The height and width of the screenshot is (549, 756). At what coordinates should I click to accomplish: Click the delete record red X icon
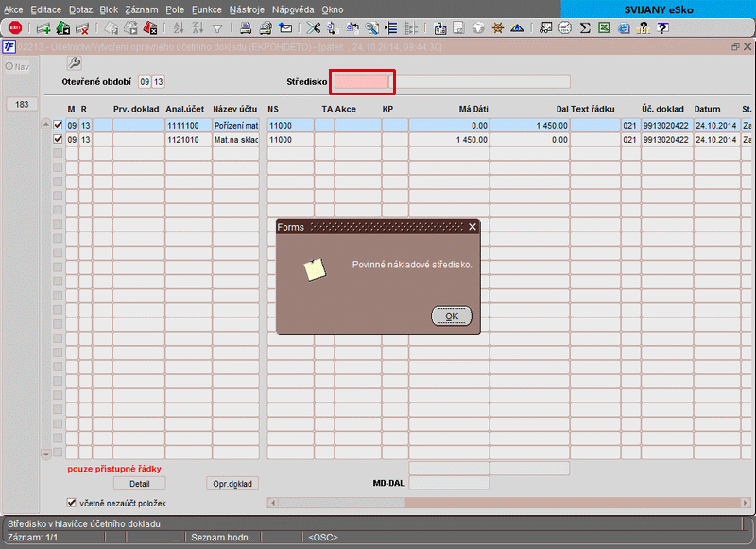tap(82, 28)
